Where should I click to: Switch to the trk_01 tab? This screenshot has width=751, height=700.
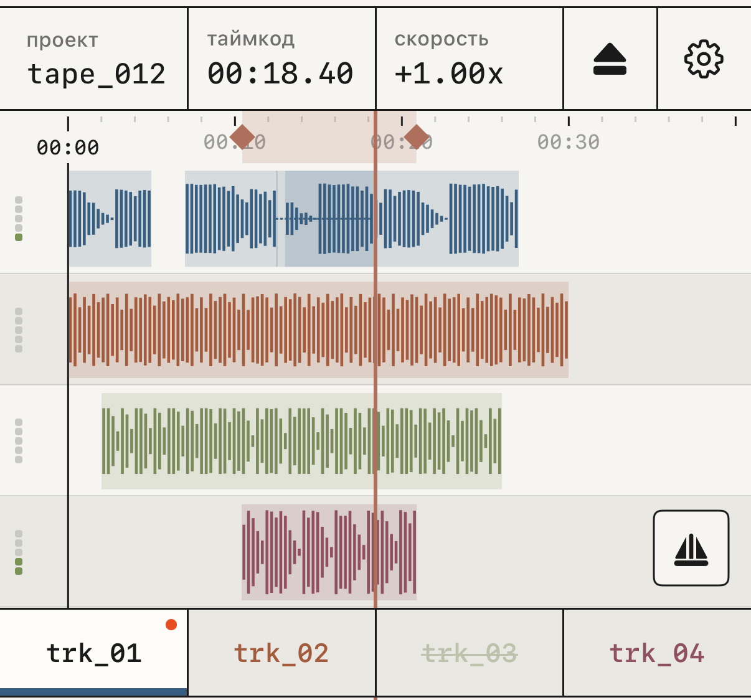(93, 653)
